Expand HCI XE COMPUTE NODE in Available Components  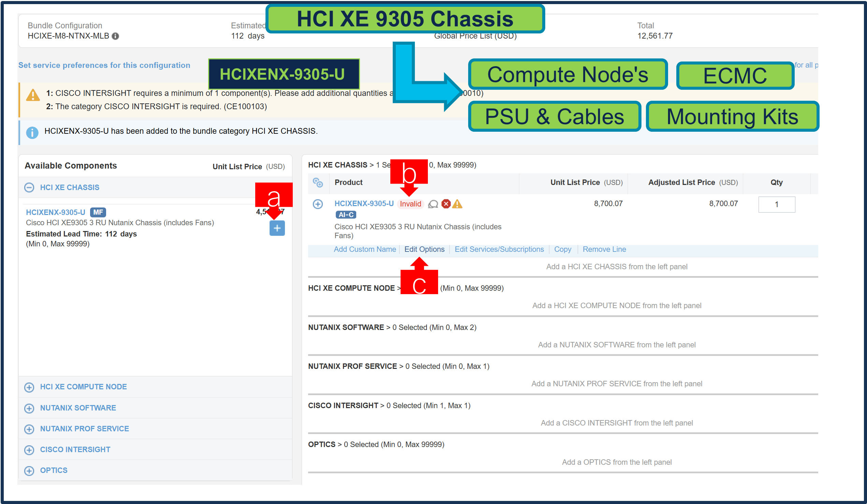pos(29,387)
